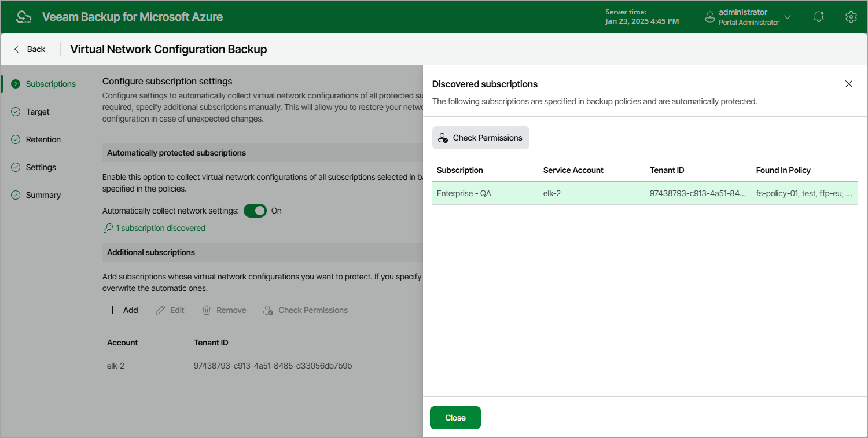Click the Close button in the panel

click(x=455, y=417)
